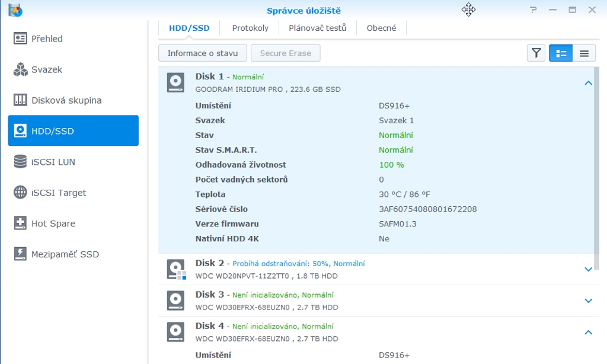This screenshot has width=607, height=364.
Task: Collapse Disk 1 details
Action: coord(588,83)
